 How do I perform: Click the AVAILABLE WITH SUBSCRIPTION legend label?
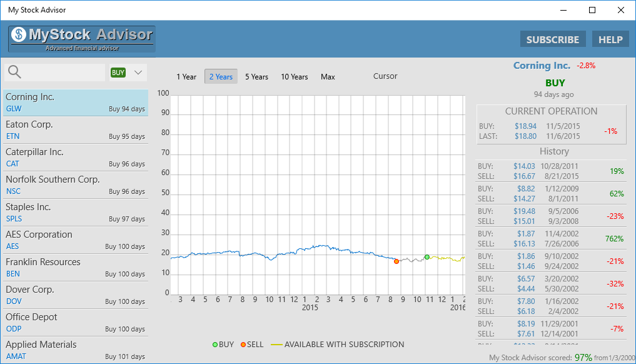[344, 345]
